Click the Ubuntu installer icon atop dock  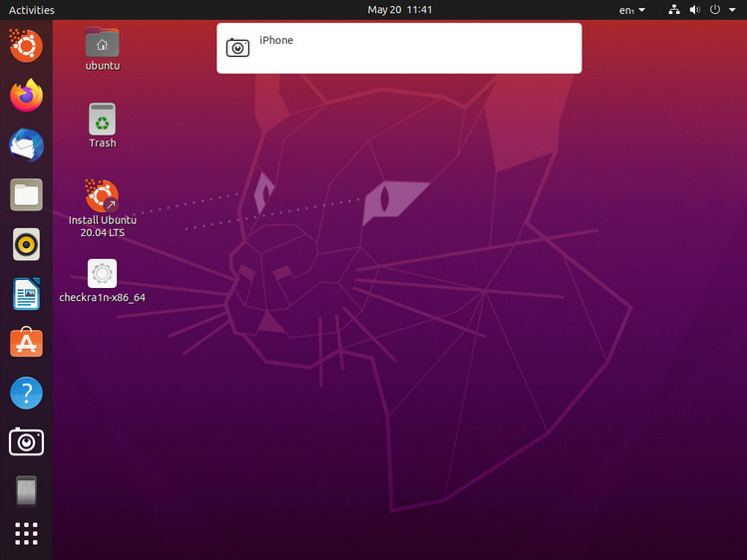(27, 45)
